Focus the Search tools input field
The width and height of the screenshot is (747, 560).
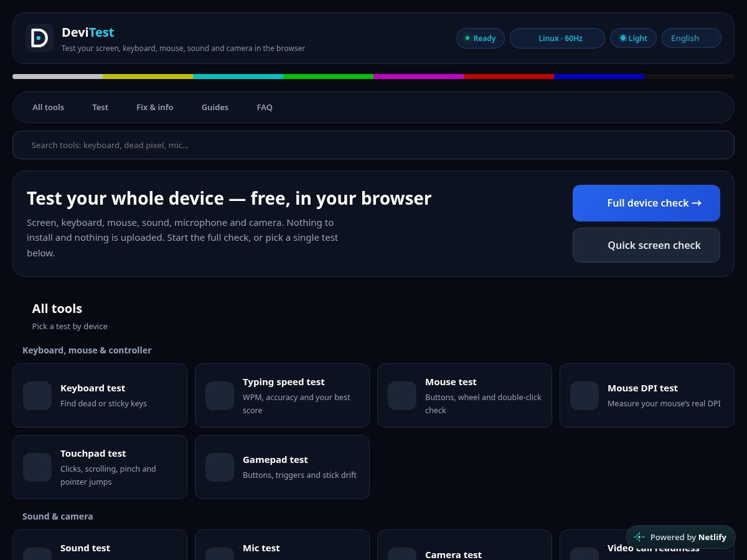[x=374, y=145]
